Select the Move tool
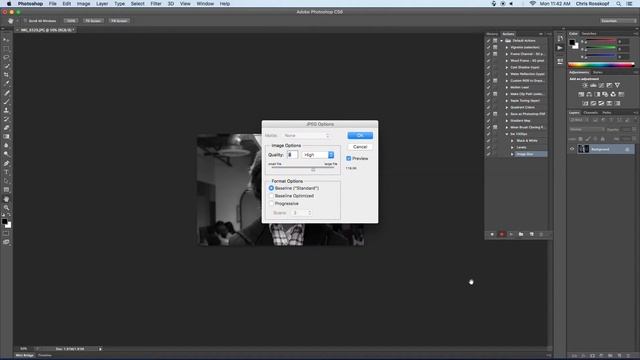This screenshot has height=360, width=640. (6, 40)
